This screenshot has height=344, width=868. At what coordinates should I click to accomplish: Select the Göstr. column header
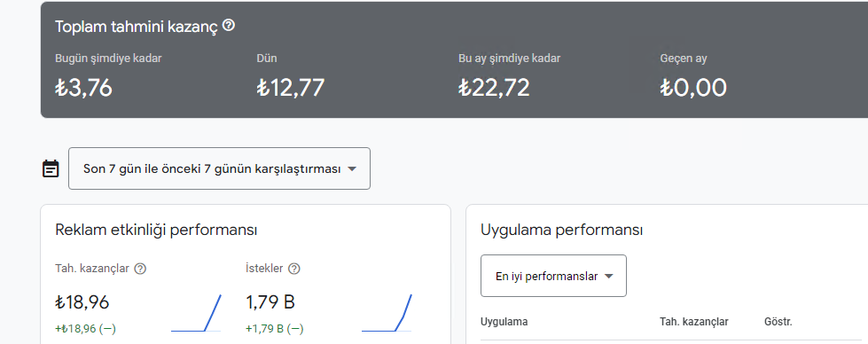coord(778,322)
